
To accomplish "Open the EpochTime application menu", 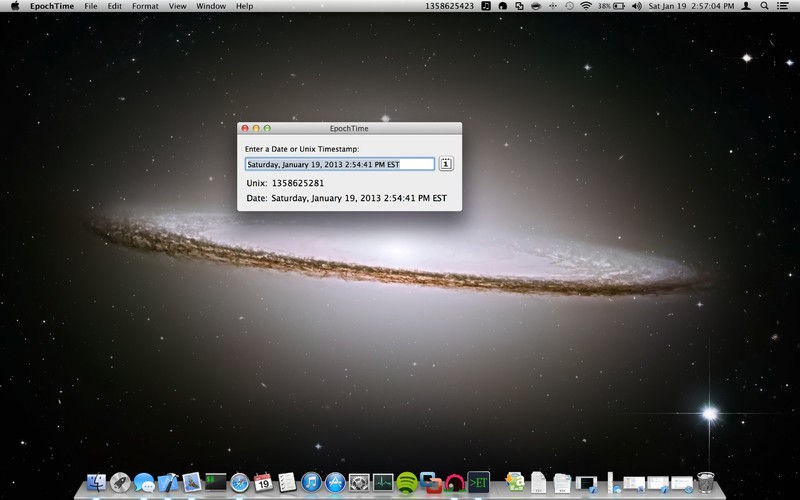I will (x=51, y=6).
